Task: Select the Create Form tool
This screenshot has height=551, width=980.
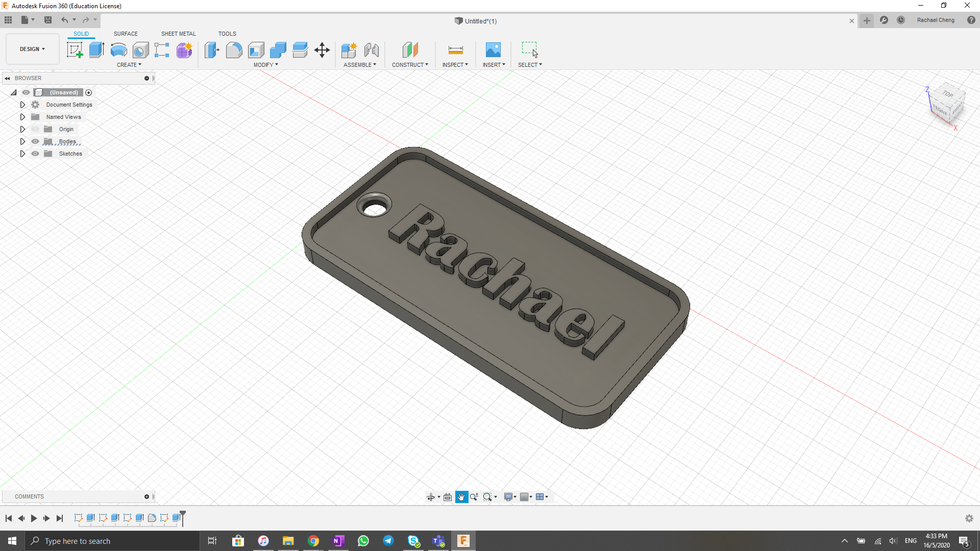Action: [184, 50]
